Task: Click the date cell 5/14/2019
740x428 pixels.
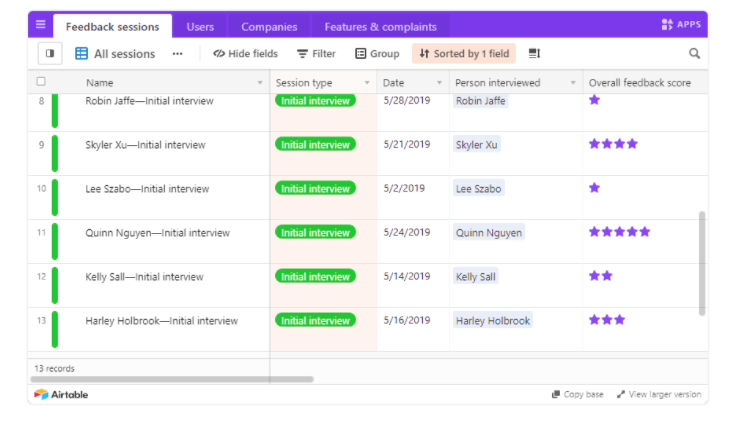Action: tap(407, 276)
